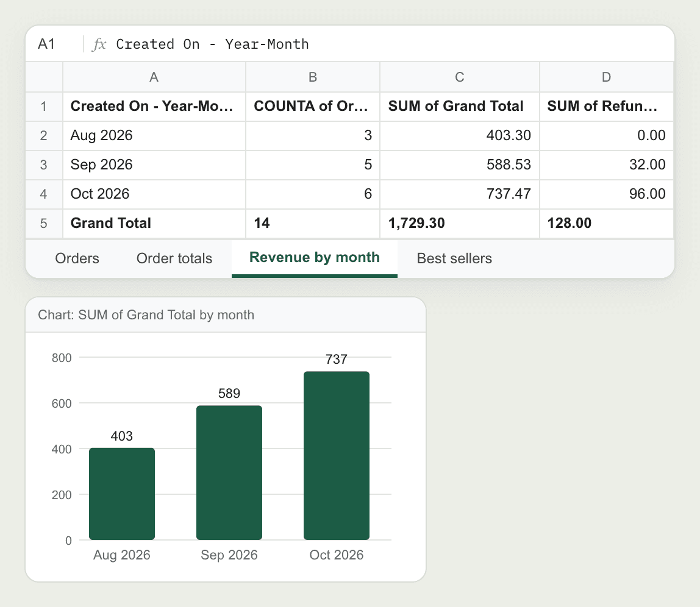Select the cell with value 737.47
Viewport: 700px width, 607px height.
point(459,194)
